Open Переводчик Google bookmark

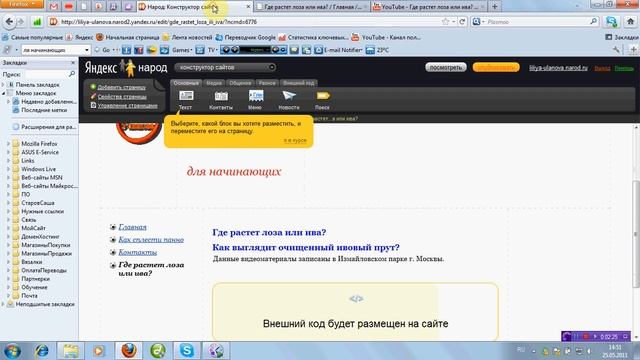pyautogui.click(x=245, y=37)
